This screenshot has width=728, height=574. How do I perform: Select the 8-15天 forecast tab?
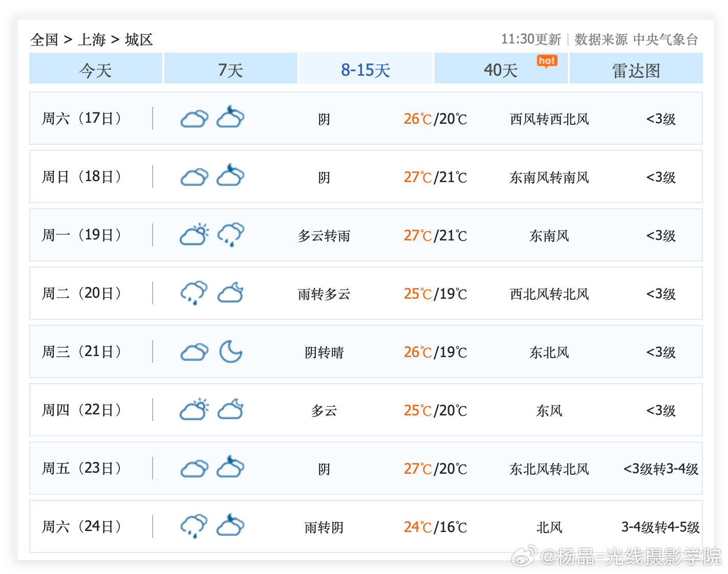[x=366, y=68]
